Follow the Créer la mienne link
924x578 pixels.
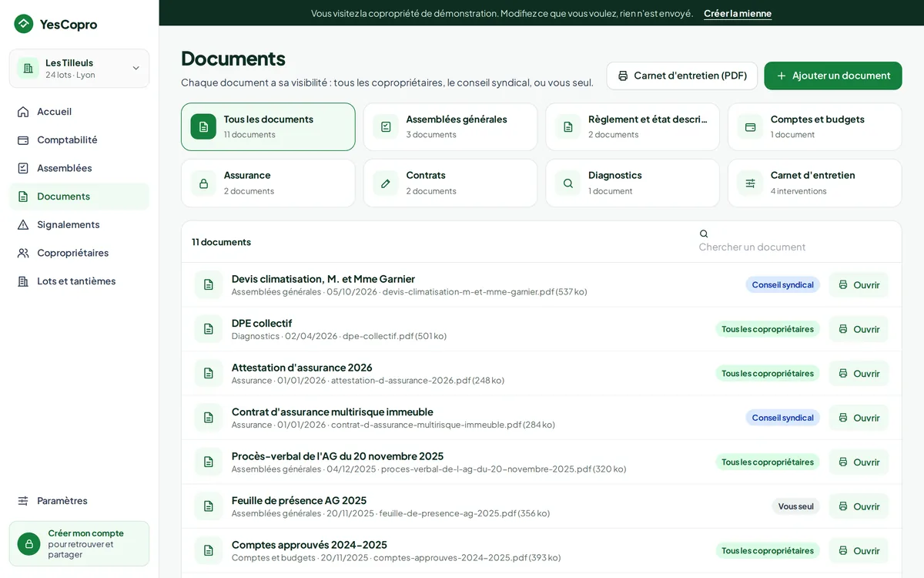point(738,13)
